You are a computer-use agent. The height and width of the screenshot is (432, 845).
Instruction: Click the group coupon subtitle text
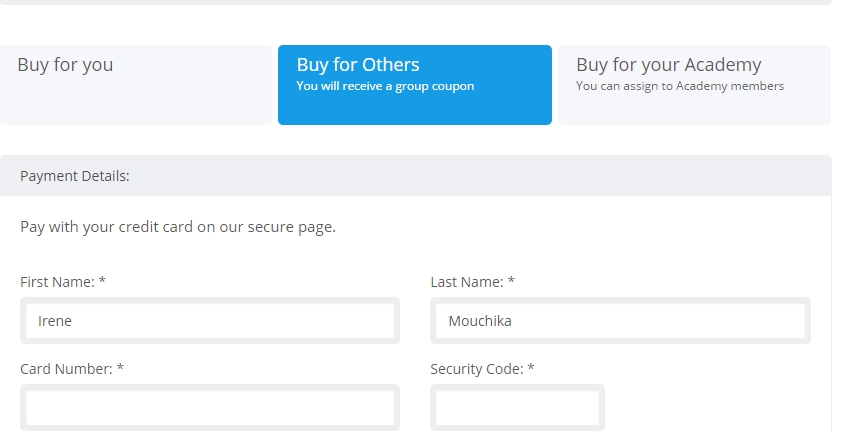(x=385, y=86)
